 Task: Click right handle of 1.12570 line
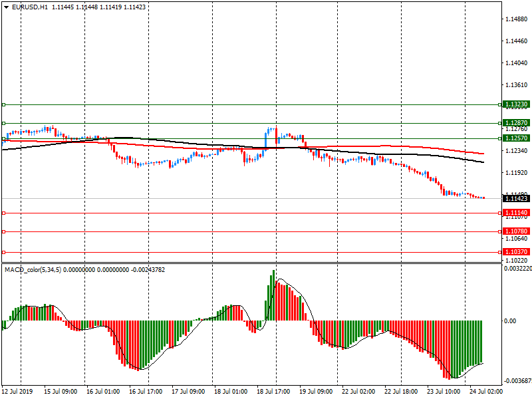tap(500, 138)
